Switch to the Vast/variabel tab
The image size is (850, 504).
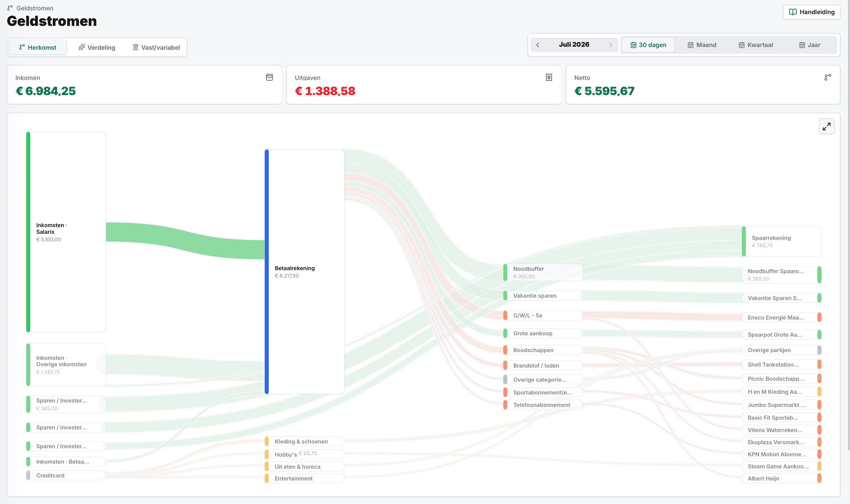tap(156, 47)
